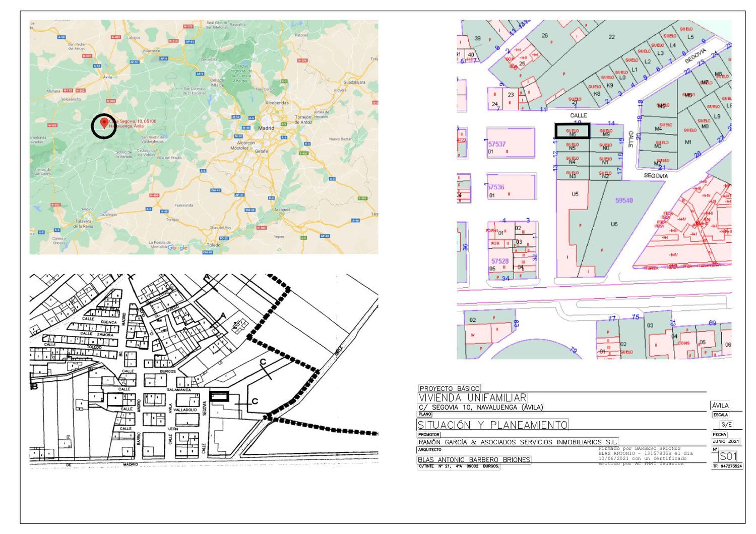The image size is (756, 534).
Task: Click the Google logo on the map
Action: pos(177,248)
